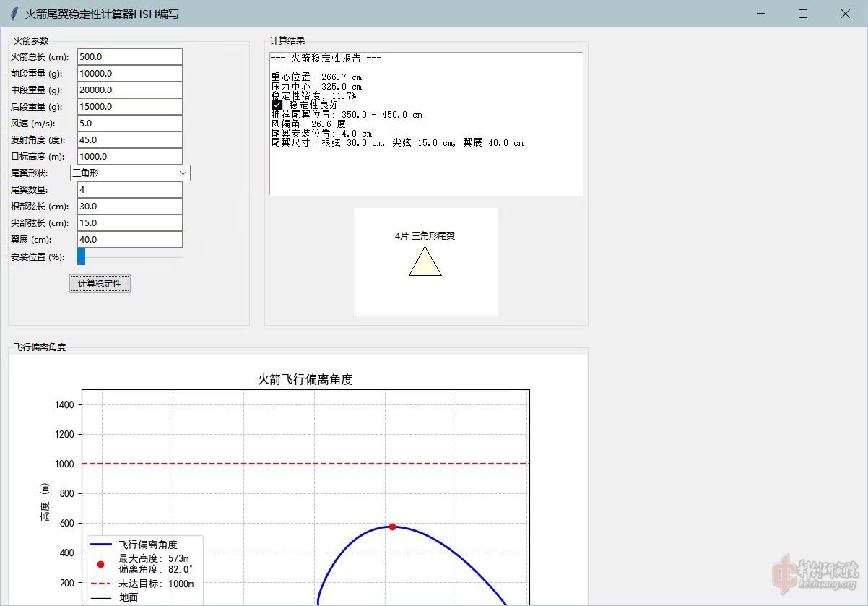Close the rocket calculator window
Viewport: 868px width, 606px height.
[846, 14]
